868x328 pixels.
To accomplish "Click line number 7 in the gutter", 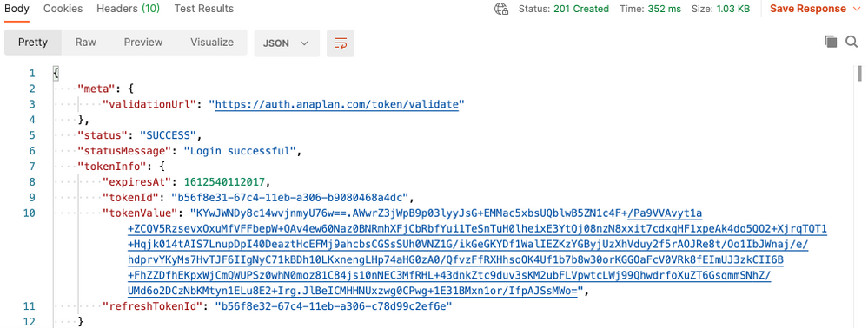I will (31, 166).
